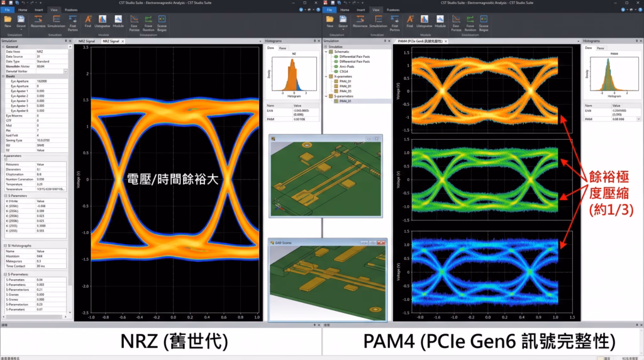Switch to Reow tab in NRZ Histograms panel
Image resolution: width=644 pixels, height=360 pixels.
[x=282, y=48]
